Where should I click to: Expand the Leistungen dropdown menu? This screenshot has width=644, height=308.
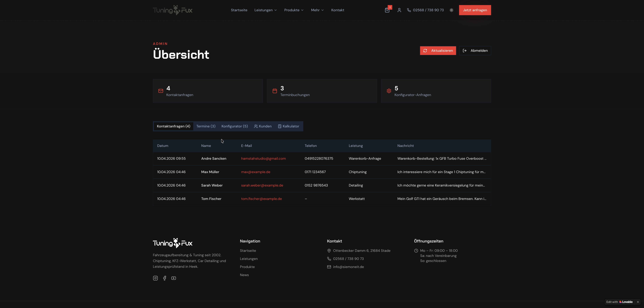tap(266, 10)
